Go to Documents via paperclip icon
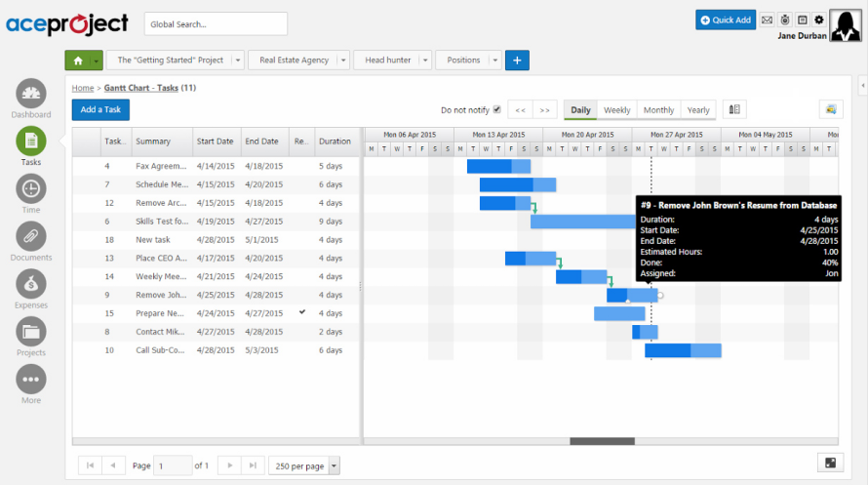Viewport: 868px width, 485px height. point(31,236)
